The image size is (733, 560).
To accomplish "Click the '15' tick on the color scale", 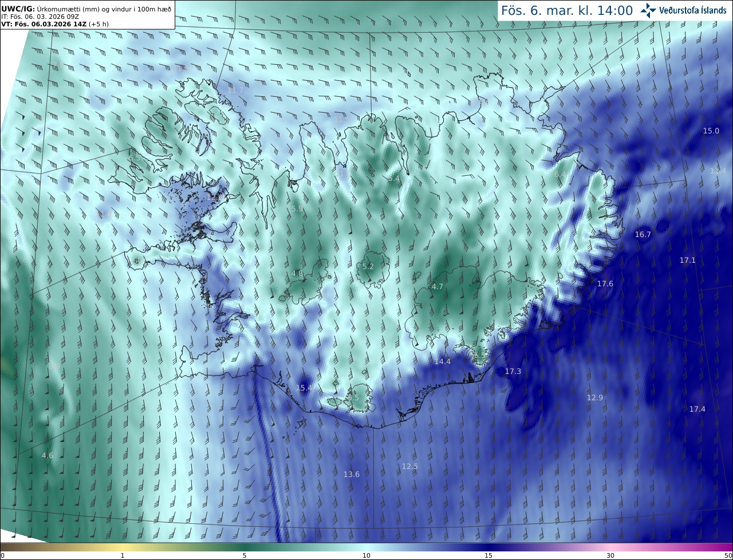I will pos(488,555).
